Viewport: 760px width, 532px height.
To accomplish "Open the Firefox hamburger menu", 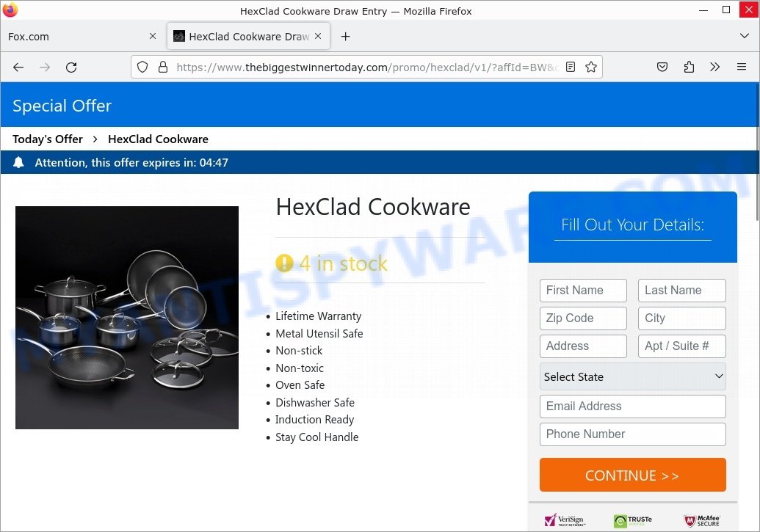I will (x=742, y=67).
